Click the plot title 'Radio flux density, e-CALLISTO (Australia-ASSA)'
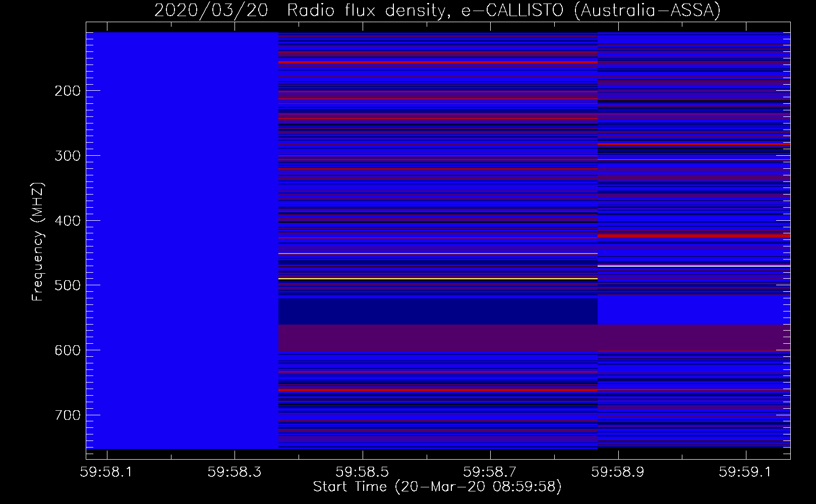816x504 pixels. [x=504, y=10]
